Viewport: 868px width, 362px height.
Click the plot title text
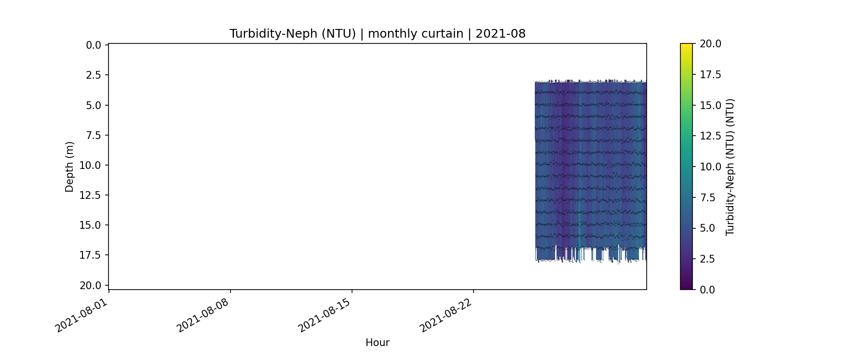click(377, 34)
